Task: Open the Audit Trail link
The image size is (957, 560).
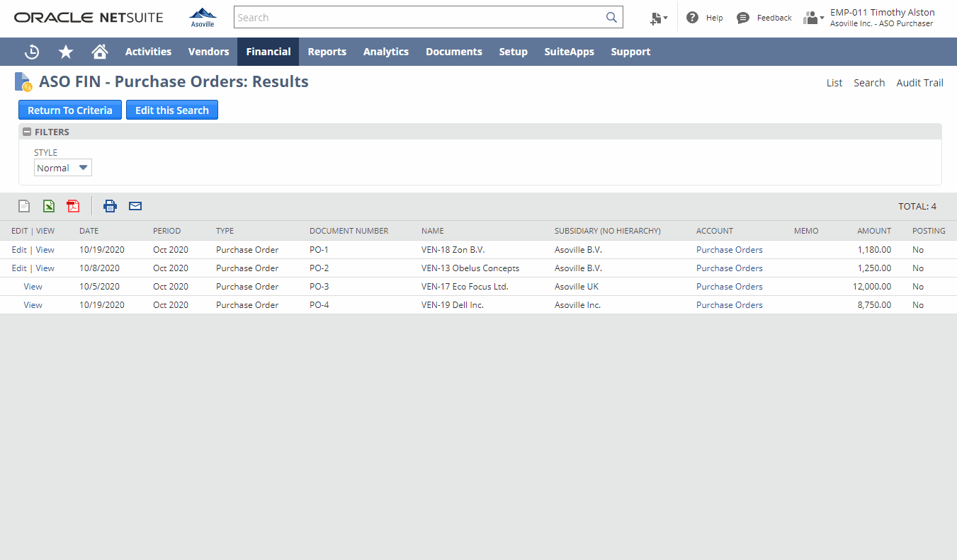Action: 919,83
